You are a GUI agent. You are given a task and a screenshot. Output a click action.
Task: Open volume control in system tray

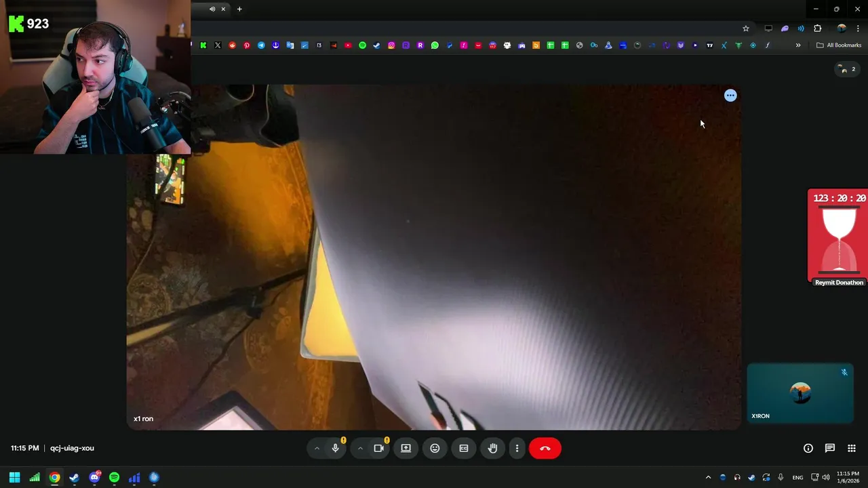click(x=826, y=477)
